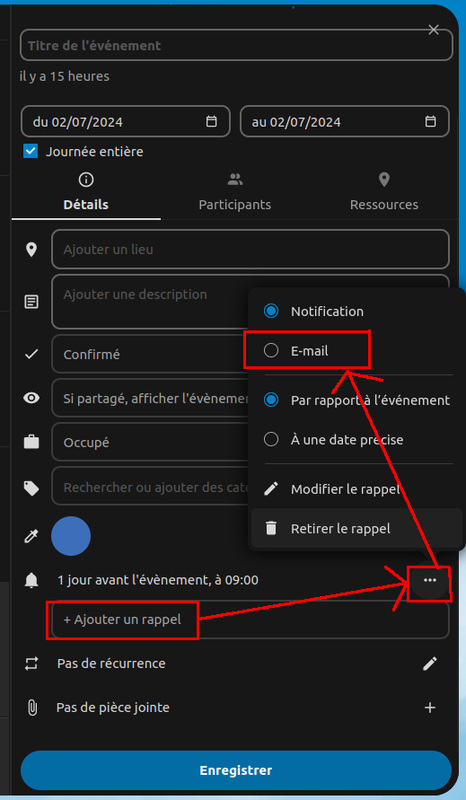Screen dimensions: 466x800
Task: Click the bell reminder icon
Action: pyautogui.click(x=32, y=580)
